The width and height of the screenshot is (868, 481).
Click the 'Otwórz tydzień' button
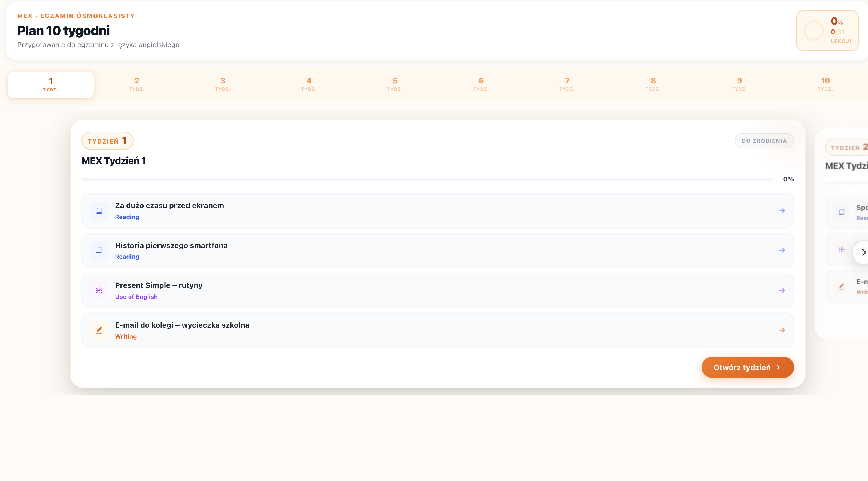[747, 367]
